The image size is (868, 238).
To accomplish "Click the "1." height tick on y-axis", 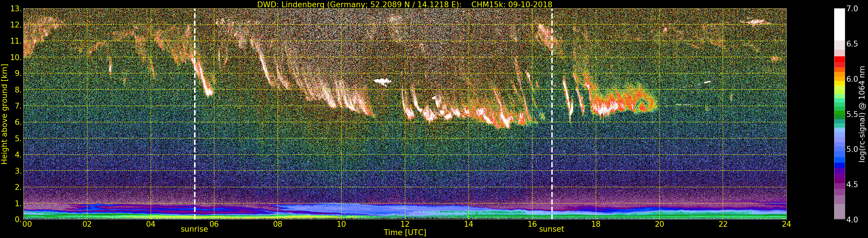I will click(18, 203).
